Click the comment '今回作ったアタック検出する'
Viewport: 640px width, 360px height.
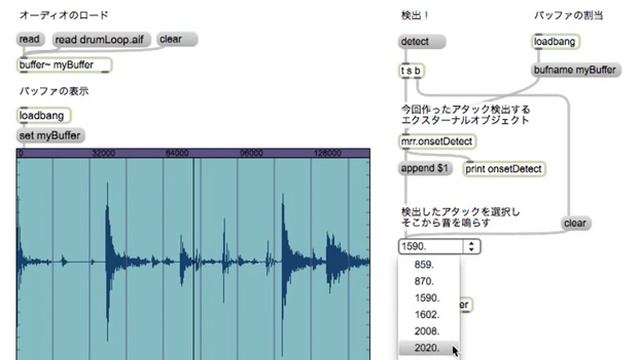[466, 109]
